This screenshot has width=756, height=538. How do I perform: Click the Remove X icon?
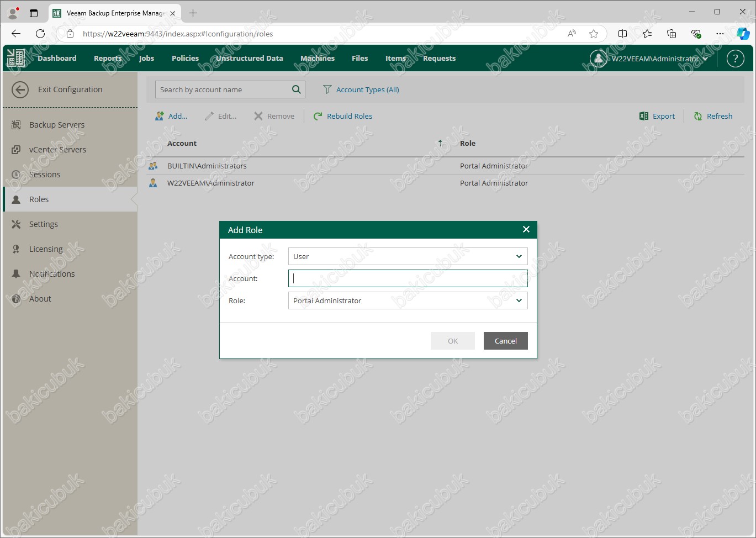258,116
